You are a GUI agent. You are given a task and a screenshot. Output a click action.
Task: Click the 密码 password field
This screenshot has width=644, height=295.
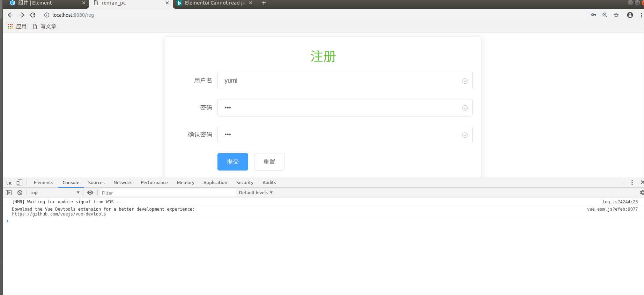345,108
